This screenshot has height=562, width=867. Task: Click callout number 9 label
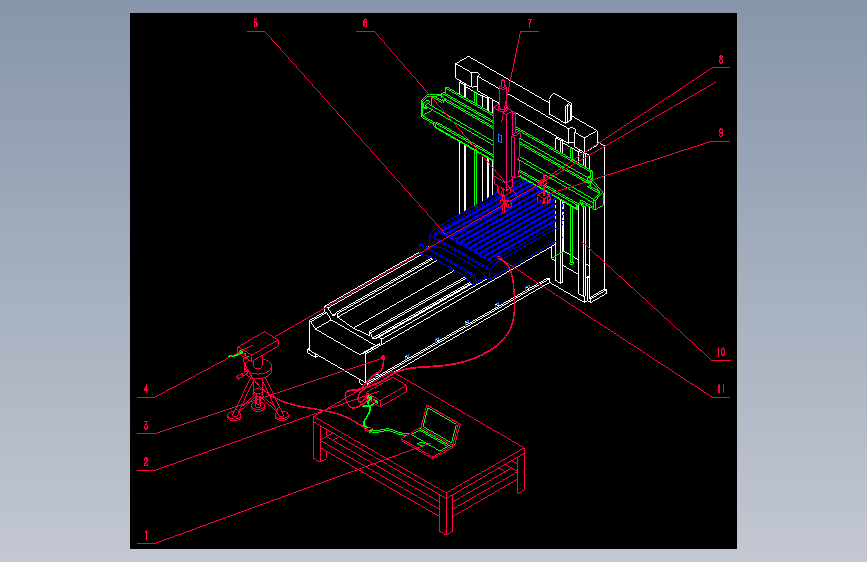721,133
